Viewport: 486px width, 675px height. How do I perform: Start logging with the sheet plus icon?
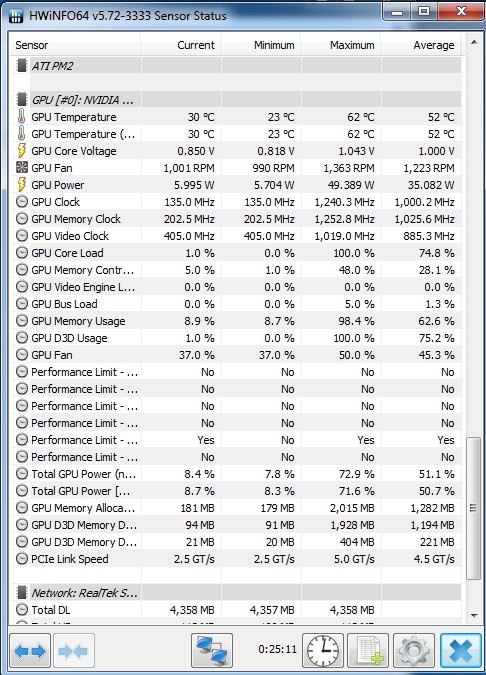[x=368, y=651]
